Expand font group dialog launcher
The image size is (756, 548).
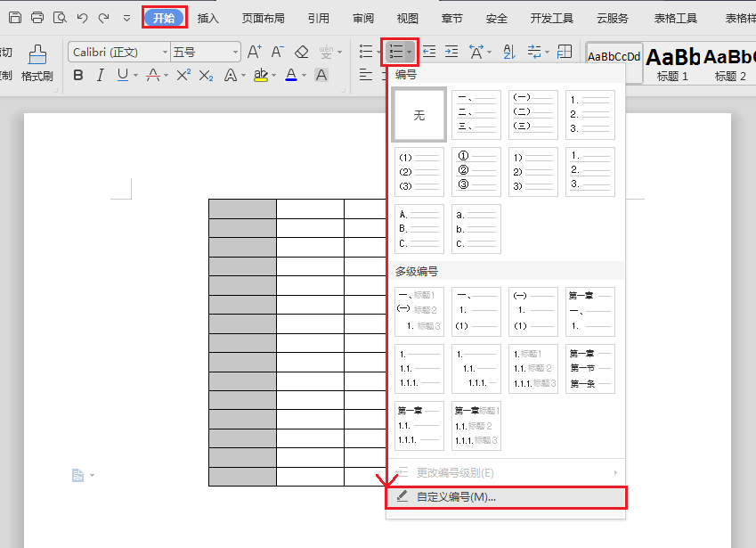click(x=344, y=90)
